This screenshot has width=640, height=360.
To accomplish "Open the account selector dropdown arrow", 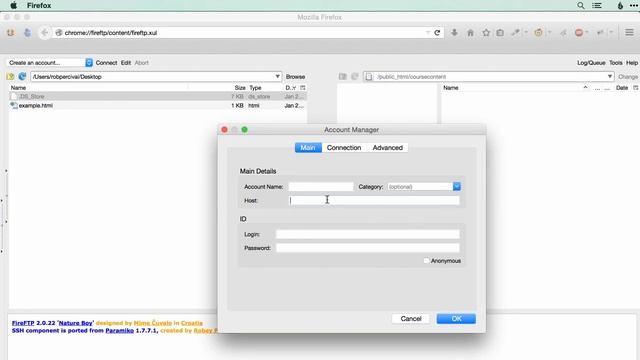I will pos(89,62).
